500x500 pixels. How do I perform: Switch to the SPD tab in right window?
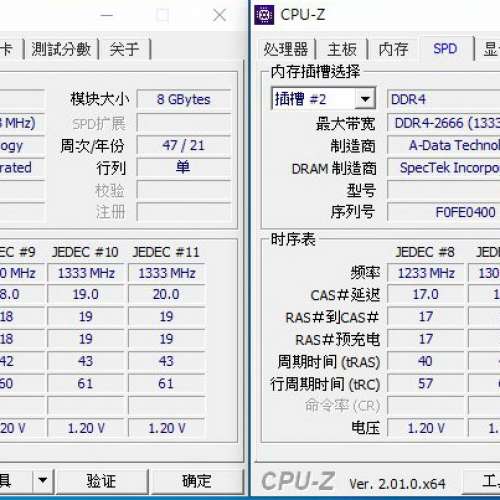[x=445, y=49]
